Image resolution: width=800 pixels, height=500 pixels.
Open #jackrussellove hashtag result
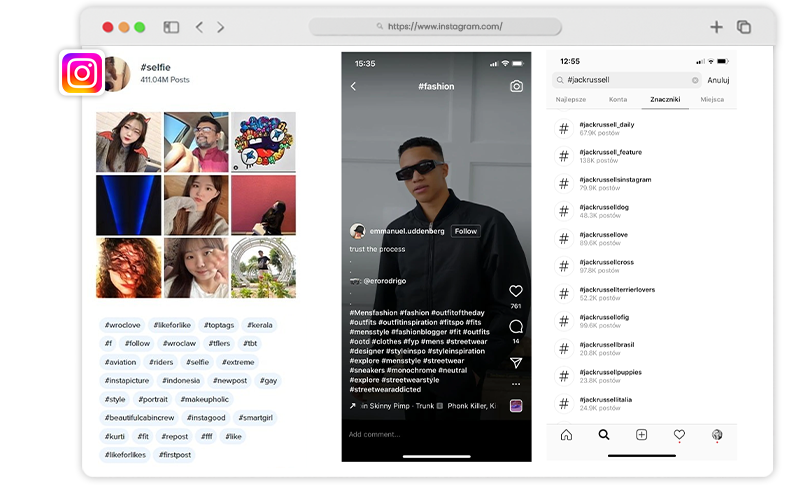point(642,239)
